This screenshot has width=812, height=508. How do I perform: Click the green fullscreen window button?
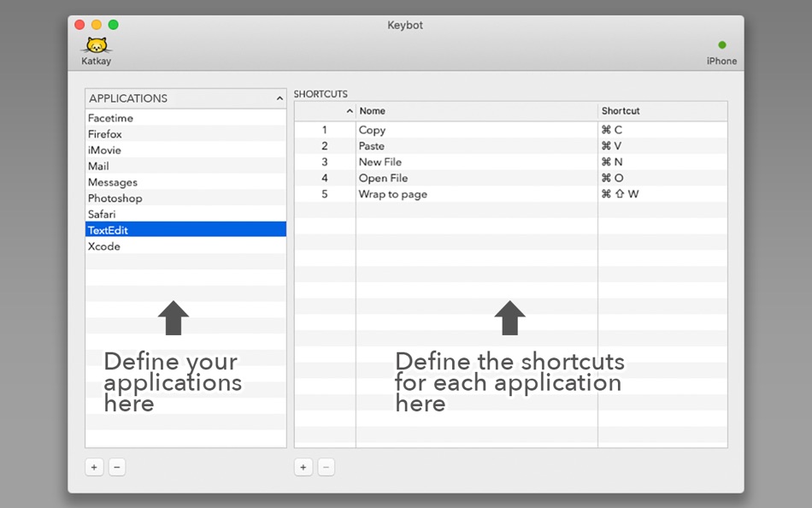tap(114, 24)
